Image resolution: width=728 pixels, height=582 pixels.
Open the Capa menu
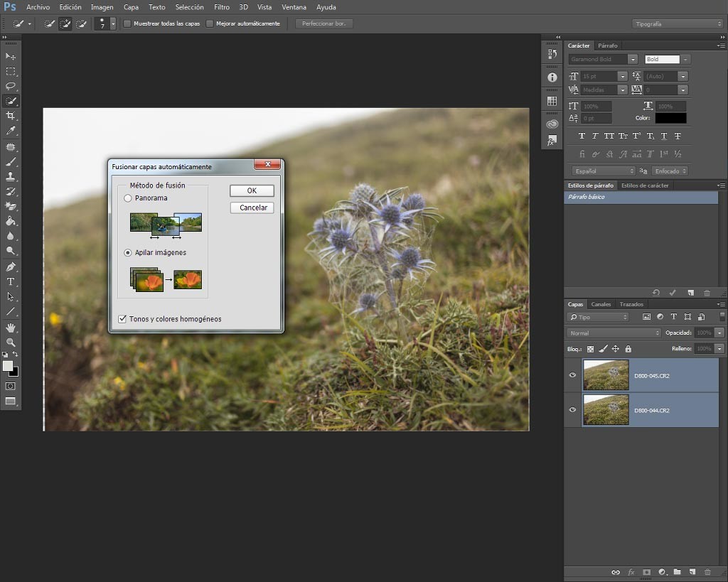pos(131,7)
